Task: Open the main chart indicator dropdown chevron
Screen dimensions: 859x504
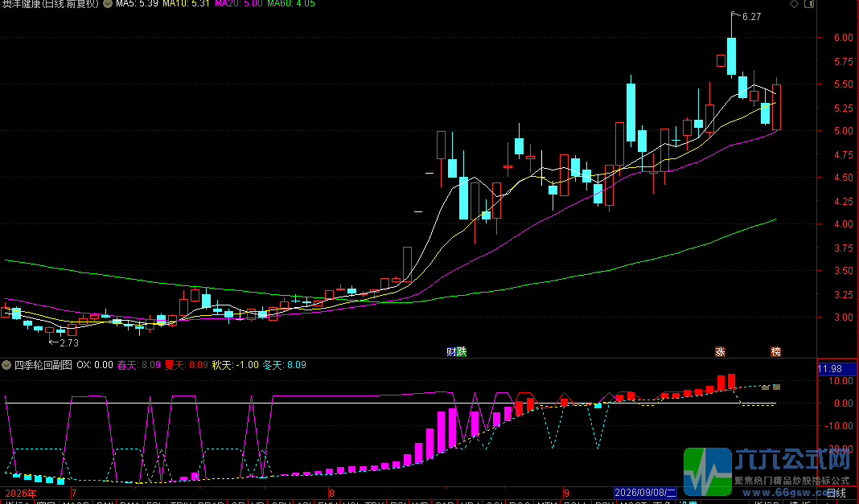Action: point(108,3)
